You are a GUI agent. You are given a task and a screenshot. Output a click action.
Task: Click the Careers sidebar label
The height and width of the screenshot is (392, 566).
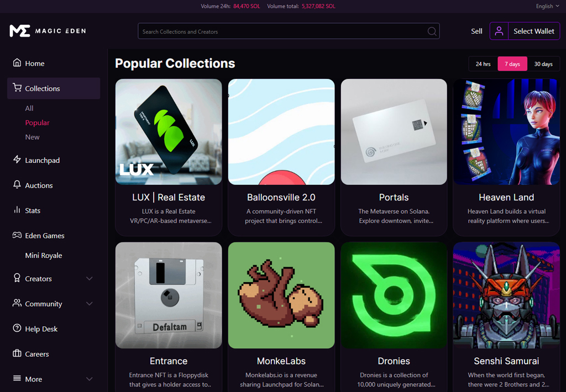point(37,354)
